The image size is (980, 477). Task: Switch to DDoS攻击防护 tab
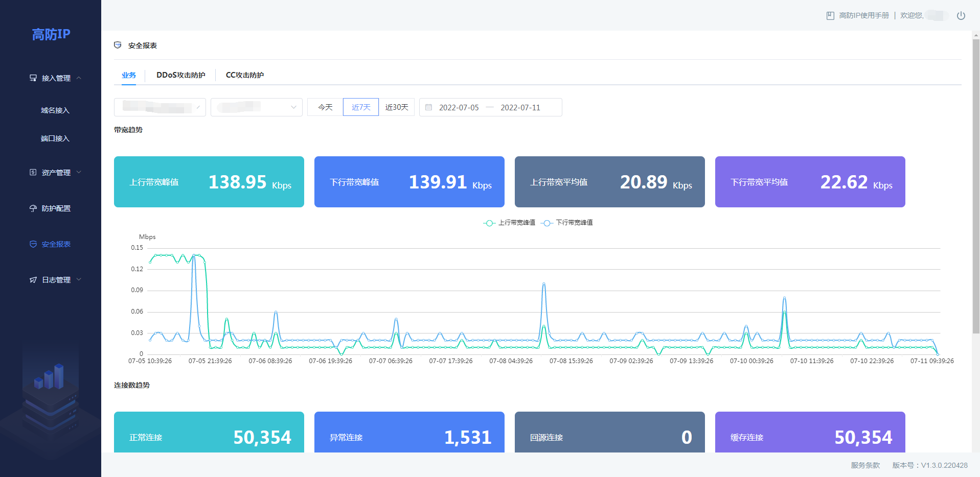(180, 75)
